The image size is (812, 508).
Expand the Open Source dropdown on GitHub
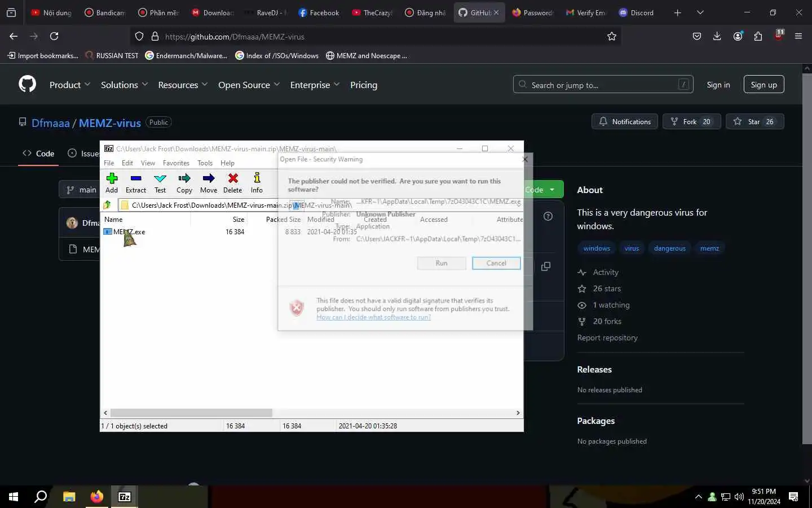click(x=249, y=85)
